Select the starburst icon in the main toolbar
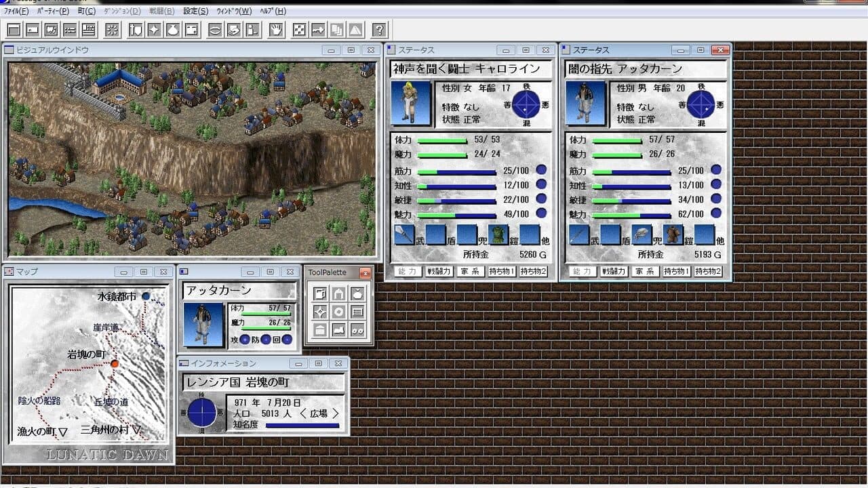The height and width of the screenshot is (488, 868). pos(113,30)
